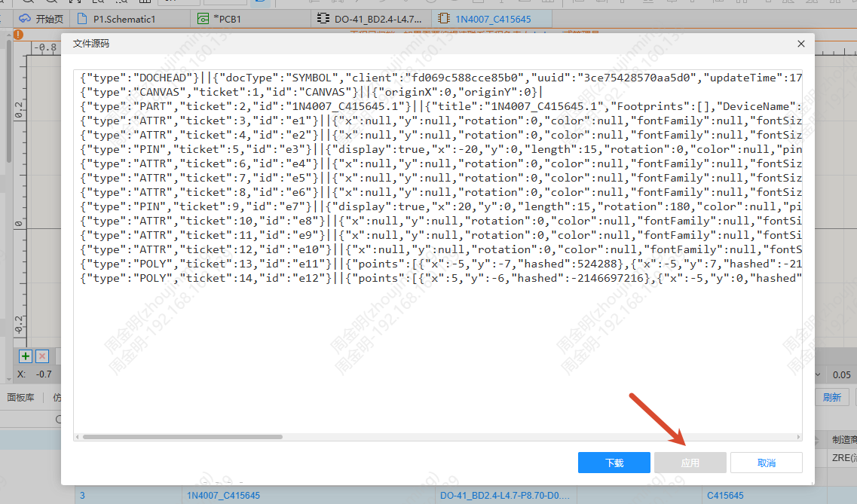Click the green plus icon below the canvas

click(25, 356)
